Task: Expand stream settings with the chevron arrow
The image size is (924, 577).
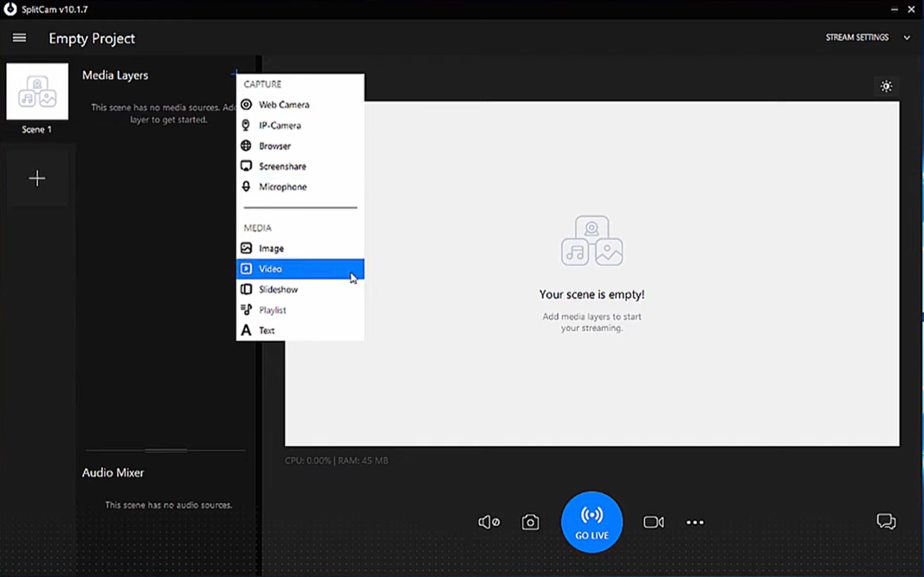Action: 907,37
